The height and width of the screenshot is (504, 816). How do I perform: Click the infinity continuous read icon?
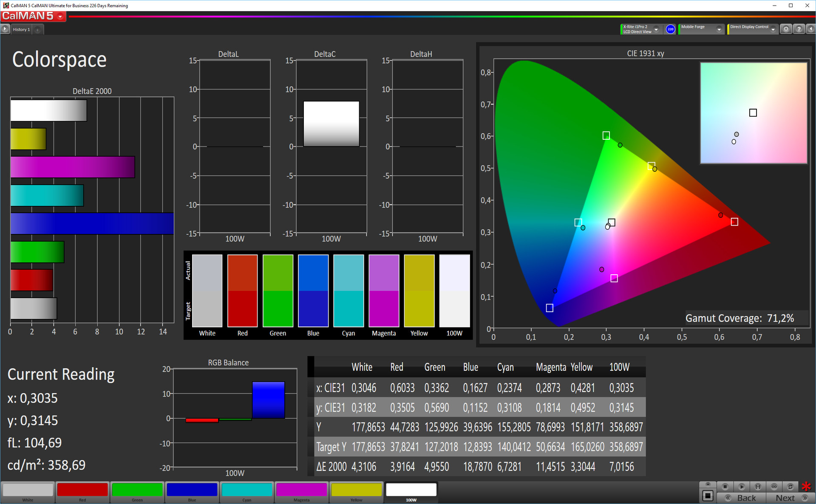[774, 487]
